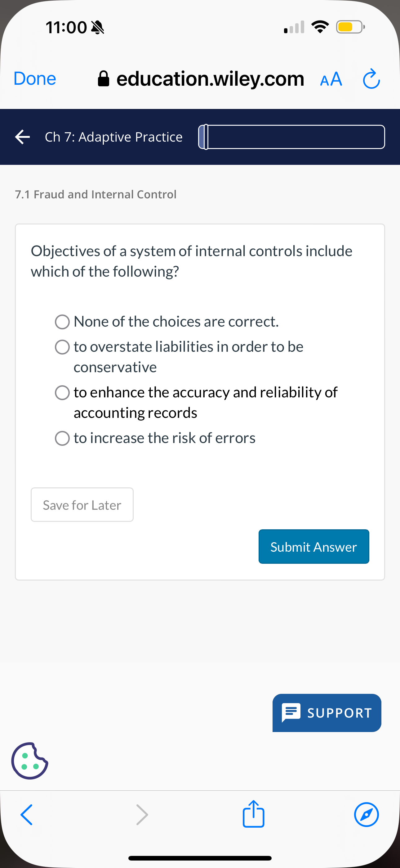
Task: Pick 'to increase the risk of errors'
Action: [x=62, y=438]
